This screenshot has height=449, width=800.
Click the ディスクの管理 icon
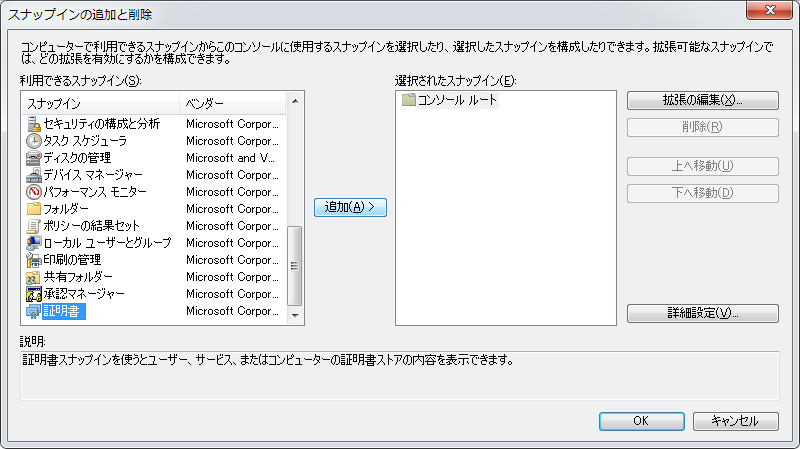point(33,158)
